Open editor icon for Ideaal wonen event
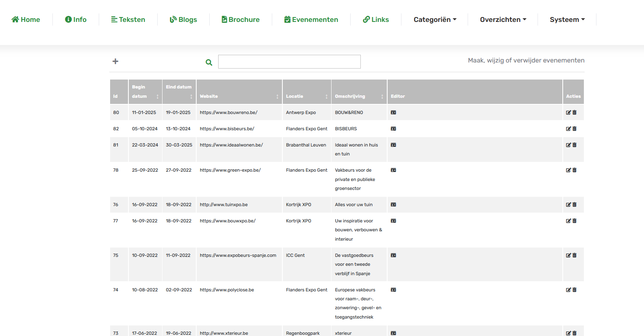The height and width of the screenshot is (336, 644). coord(393,145)
